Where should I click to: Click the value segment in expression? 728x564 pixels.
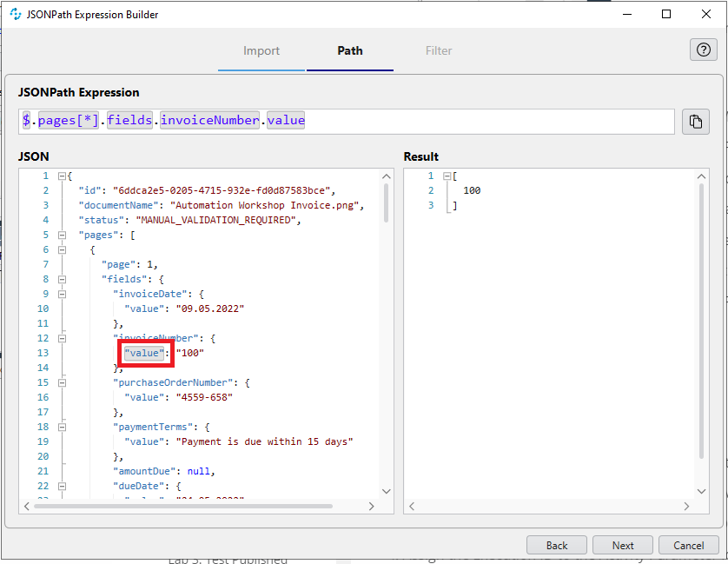pos(286,120)
